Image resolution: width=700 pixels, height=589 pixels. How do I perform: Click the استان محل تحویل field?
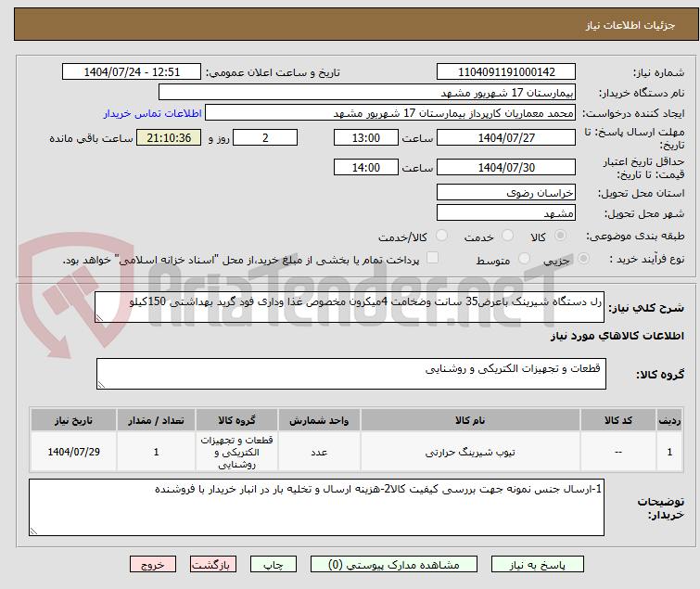click(506, 192)
